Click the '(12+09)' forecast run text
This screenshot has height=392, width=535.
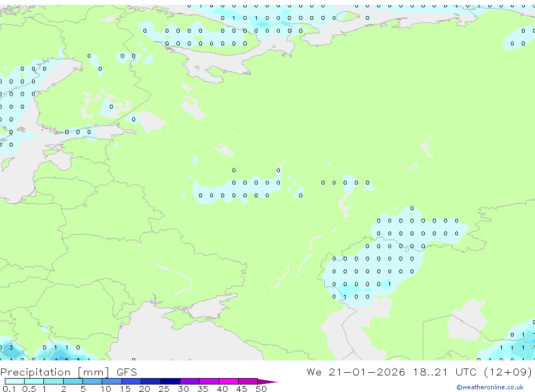[x=508, y=372]
